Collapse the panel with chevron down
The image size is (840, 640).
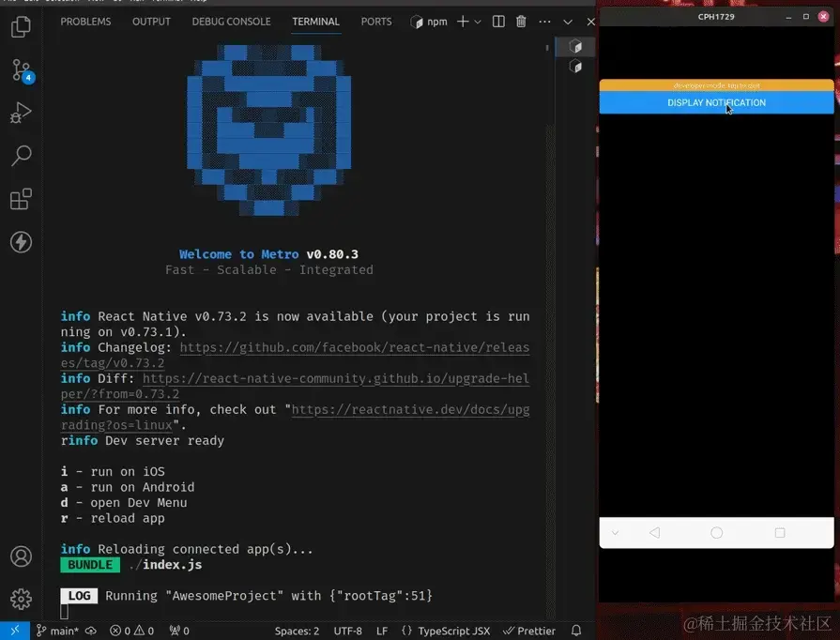(x=568, y=22)
